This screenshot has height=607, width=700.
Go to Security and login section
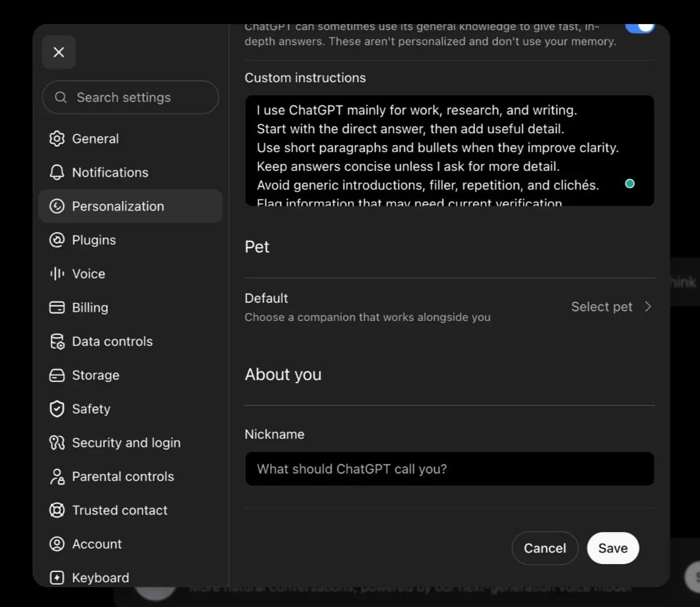(130, 443)
